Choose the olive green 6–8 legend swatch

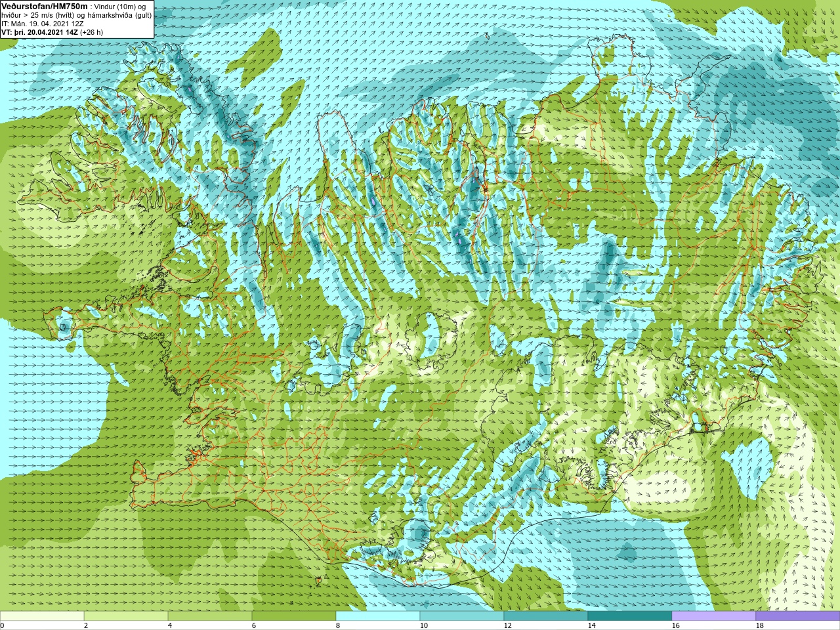[x=294, y=616]
